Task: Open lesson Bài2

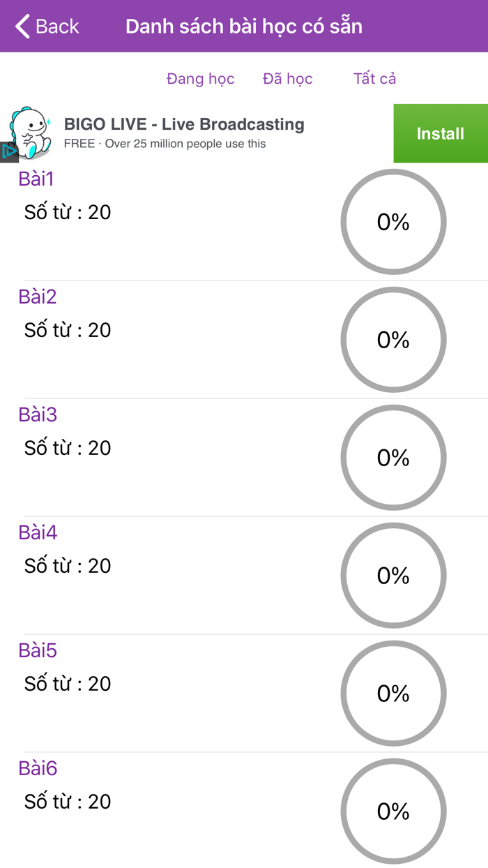Action: point(38,297)
